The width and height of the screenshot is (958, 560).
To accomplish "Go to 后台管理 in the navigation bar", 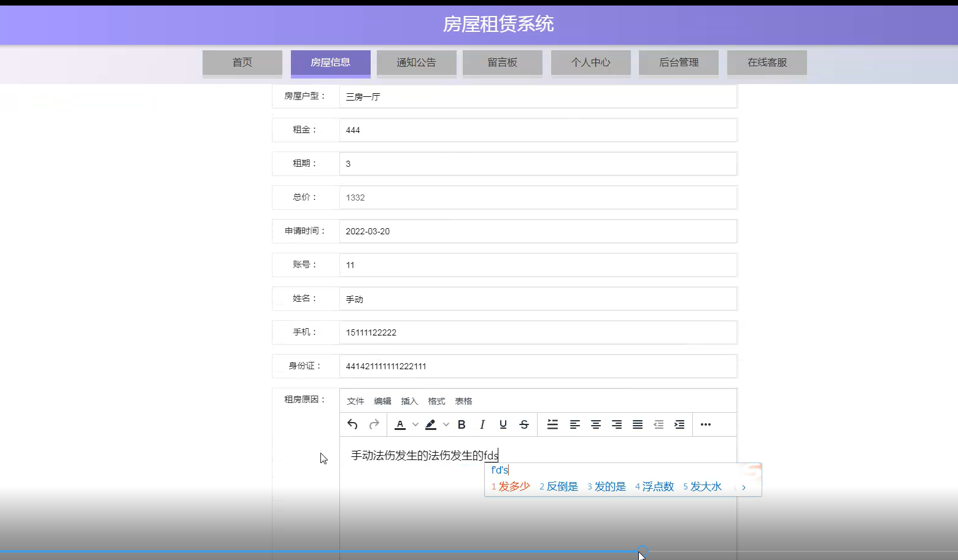I will tap(678, 62).
